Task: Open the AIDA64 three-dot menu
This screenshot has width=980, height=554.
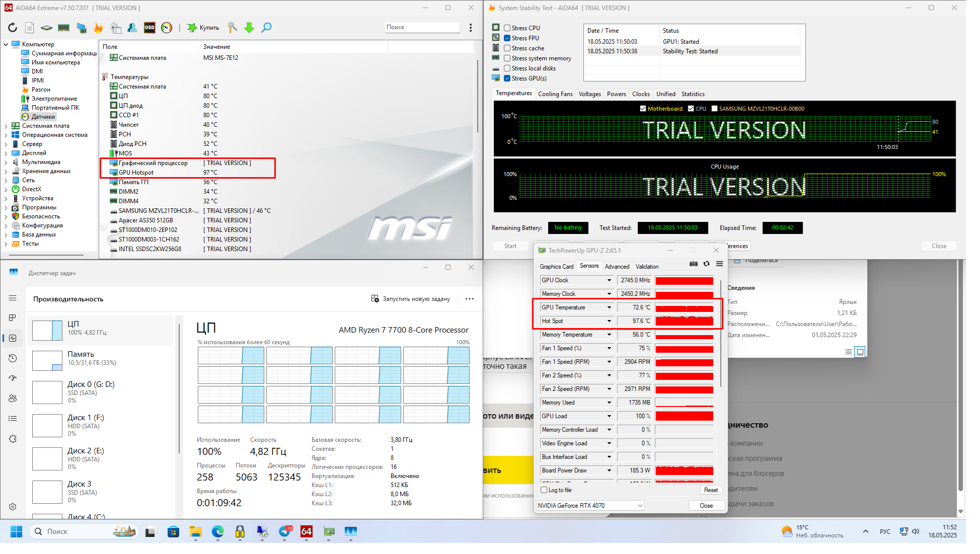Action: coord(471,28)
